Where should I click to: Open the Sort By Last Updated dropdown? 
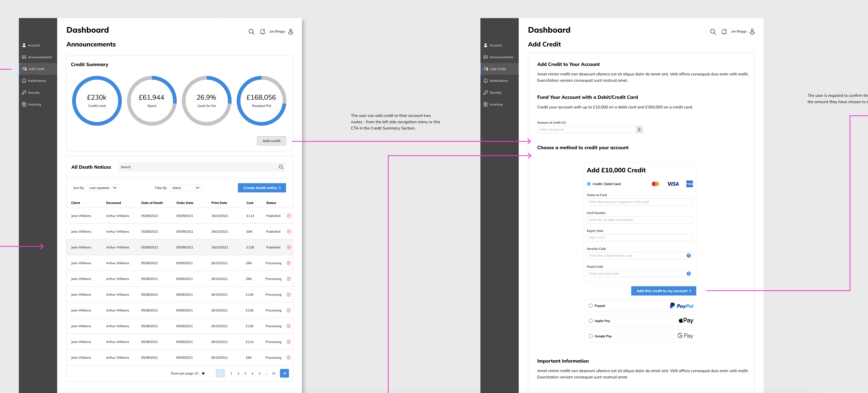[x=103, y=188]
